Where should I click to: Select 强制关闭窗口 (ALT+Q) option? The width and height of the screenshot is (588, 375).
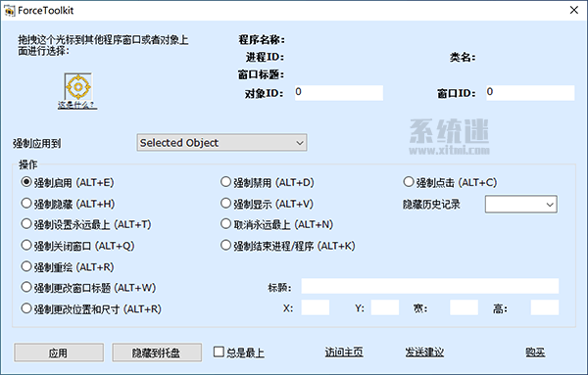tap(78, 246)
